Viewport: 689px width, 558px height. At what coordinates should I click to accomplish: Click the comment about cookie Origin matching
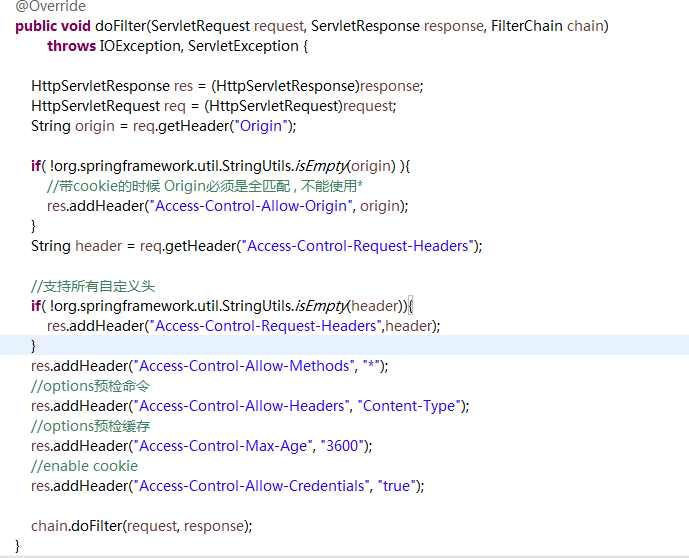(x=205, y=186)
